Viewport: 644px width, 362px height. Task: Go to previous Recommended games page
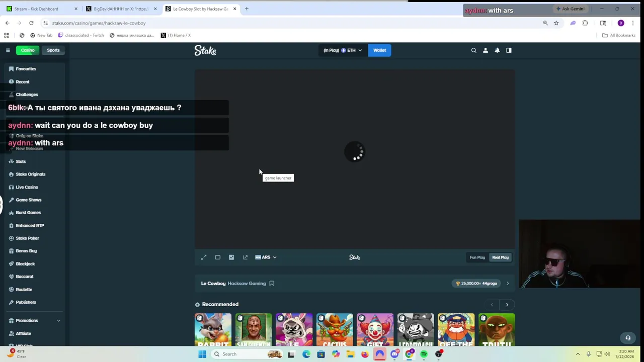(x=492, y=305)
